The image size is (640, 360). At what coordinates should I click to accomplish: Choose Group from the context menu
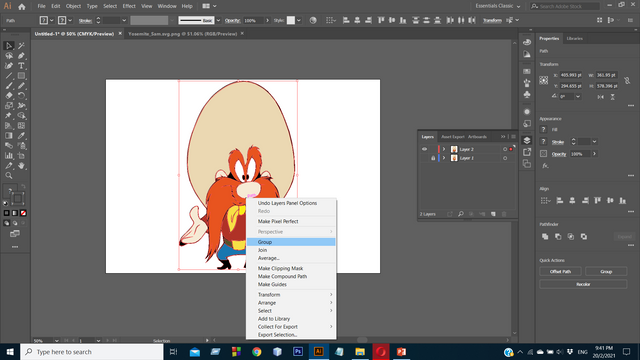(x=291, y=242)
